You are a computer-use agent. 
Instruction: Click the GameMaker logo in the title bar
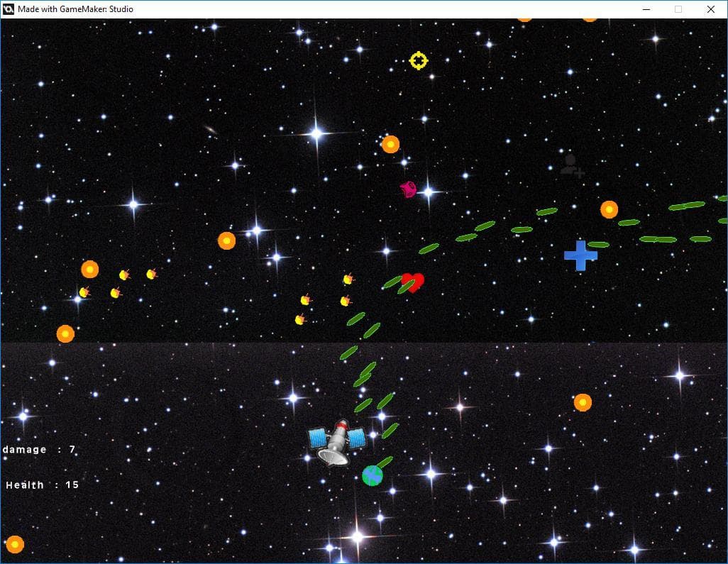click(x=9, y=9)
